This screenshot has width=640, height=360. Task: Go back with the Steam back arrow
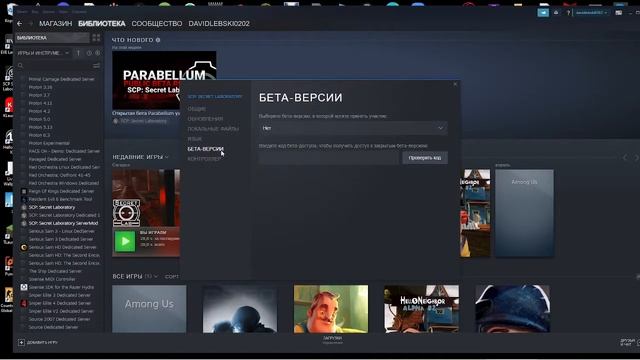(x=20, y=24)
